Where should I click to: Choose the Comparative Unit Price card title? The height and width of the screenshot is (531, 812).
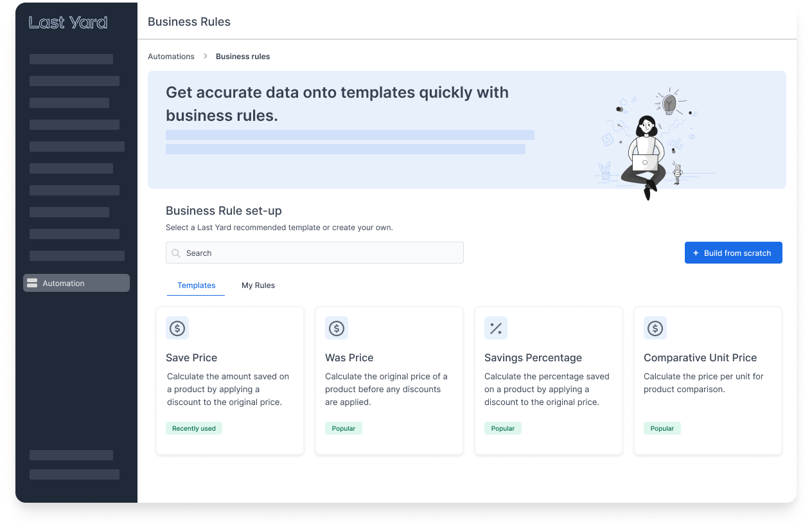tap(700, 358)
